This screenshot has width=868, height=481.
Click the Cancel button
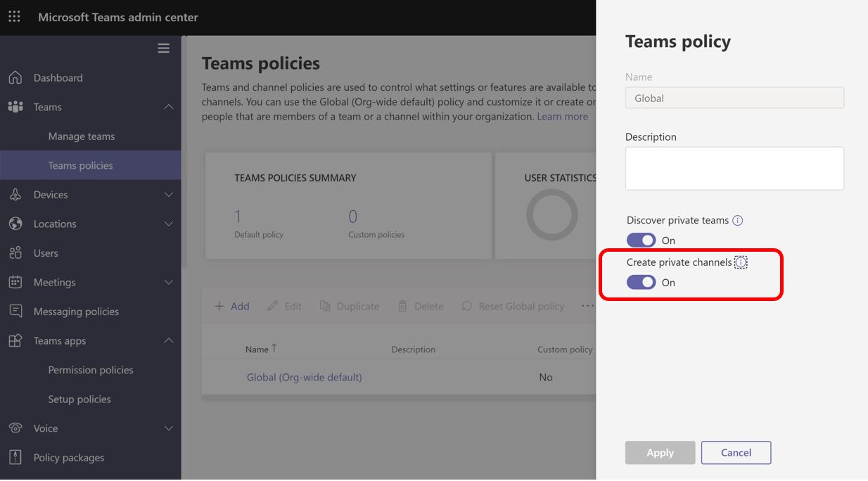(736, 453)
